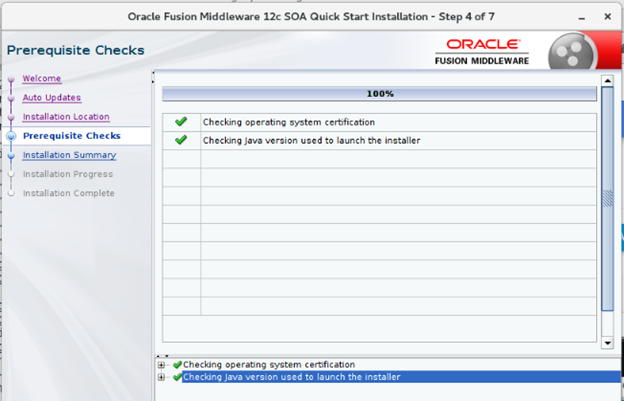Click the panel collapse arrow above progress bar
This screenshot has height=401, width=624.
click(x=153, y=75)
